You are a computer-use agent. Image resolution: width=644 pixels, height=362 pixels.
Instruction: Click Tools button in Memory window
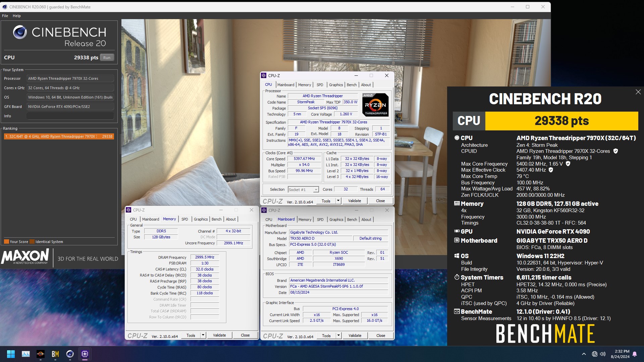[191, 335]
